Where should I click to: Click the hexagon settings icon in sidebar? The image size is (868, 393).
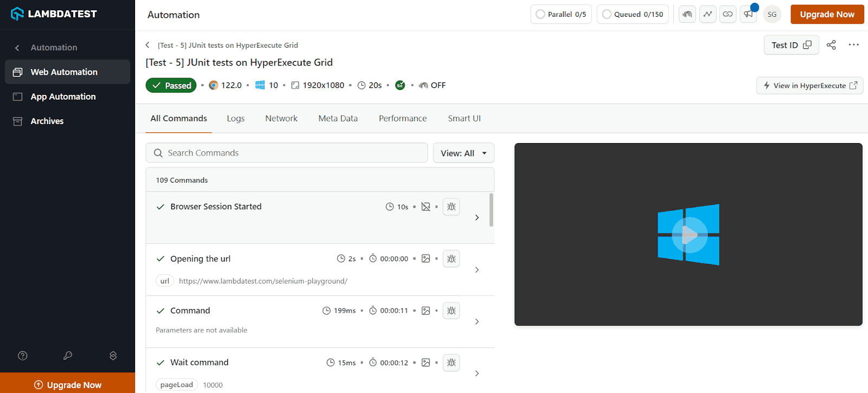(113, 356)
